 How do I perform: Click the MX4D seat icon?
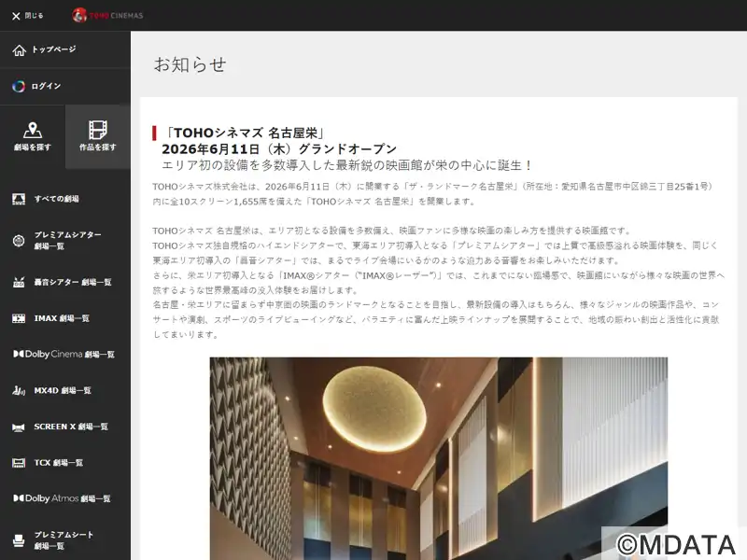(x=18, y=390)
